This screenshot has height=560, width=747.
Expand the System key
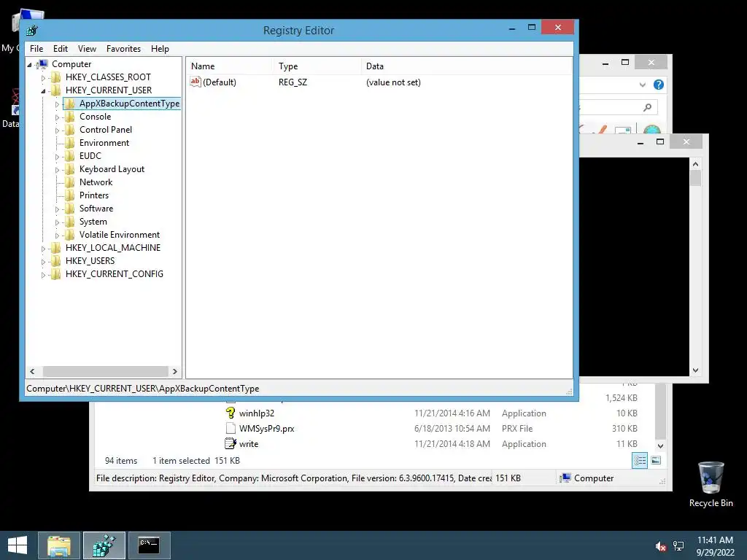click(x=57, y=222)
